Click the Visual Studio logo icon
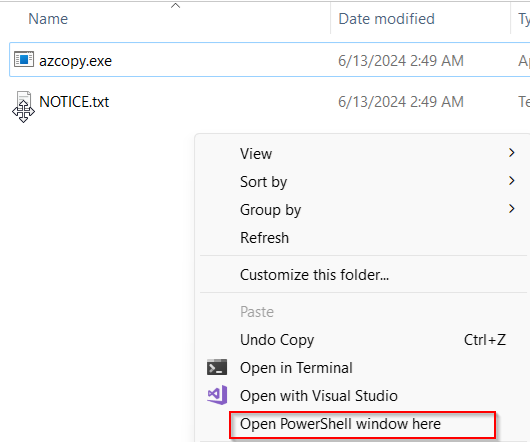Image resolution: width=530 pixels, height=442 pixels. tap(217, 395)
